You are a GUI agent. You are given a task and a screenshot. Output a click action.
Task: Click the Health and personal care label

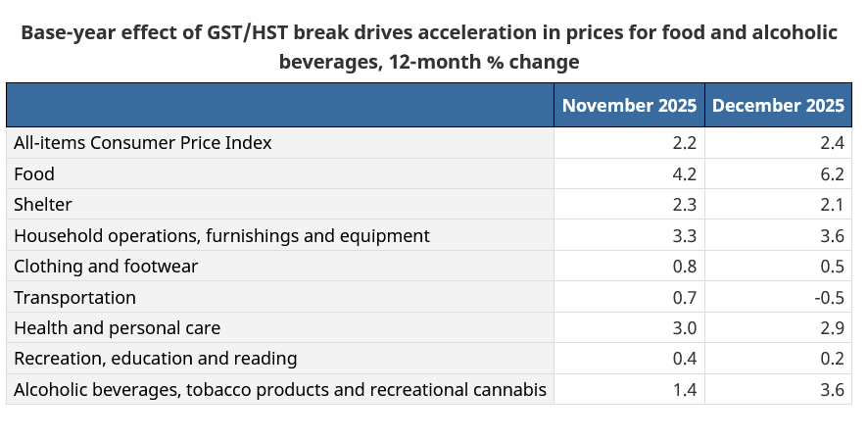click(118, 328)
